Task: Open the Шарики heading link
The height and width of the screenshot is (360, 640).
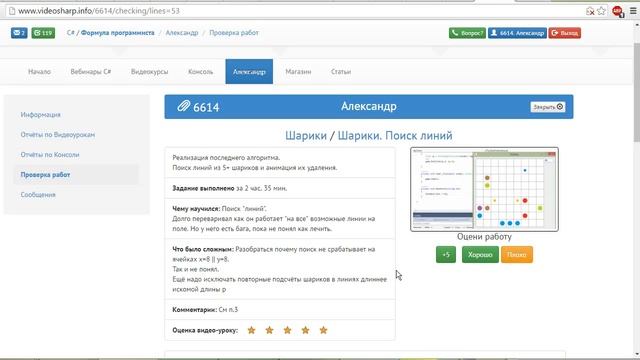Action: [306, 136]
